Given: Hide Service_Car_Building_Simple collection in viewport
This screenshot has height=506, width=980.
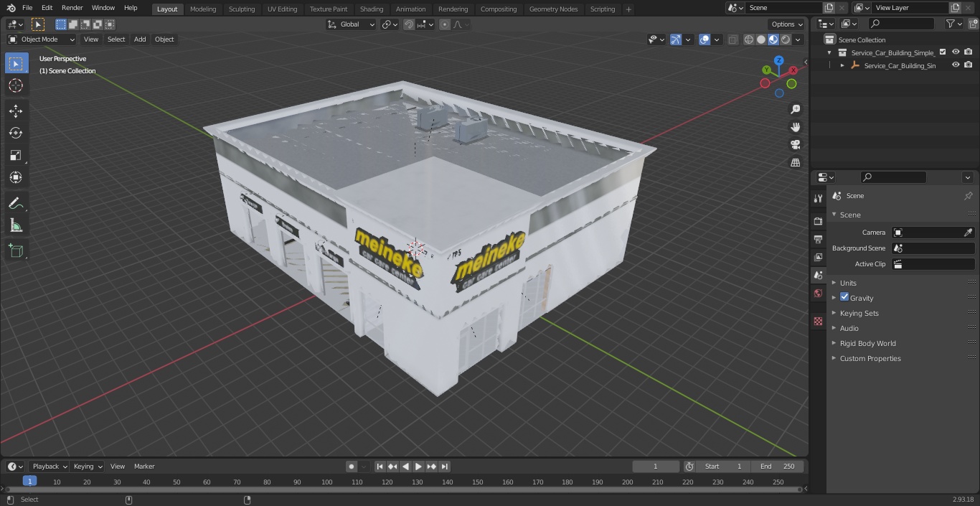Looking at the screenshot, I should (956, 52).
